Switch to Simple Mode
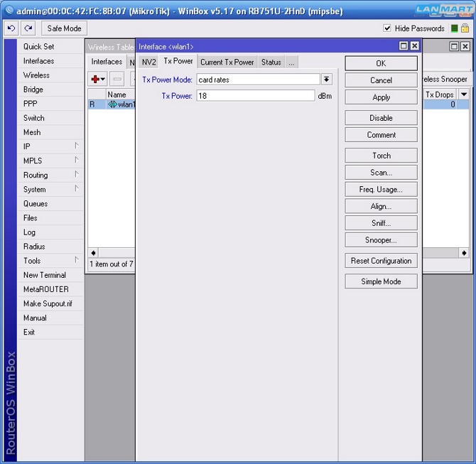476x464 pixels. coord(381,281)
